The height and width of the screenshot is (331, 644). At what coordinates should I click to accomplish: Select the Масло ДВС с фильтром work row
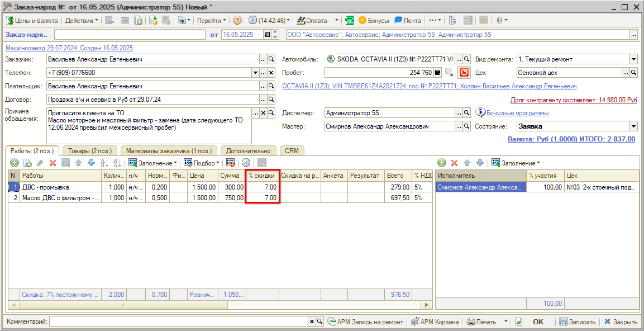point(60,198)
